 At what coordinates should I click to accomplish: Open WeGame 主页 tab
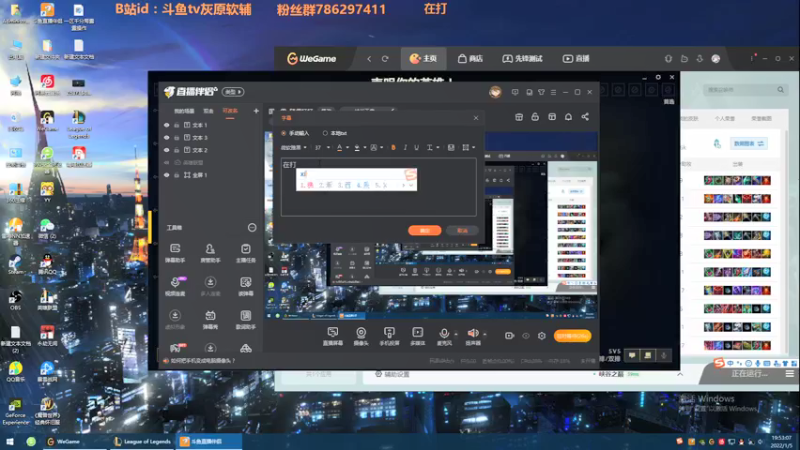click(x=423, y=59)
